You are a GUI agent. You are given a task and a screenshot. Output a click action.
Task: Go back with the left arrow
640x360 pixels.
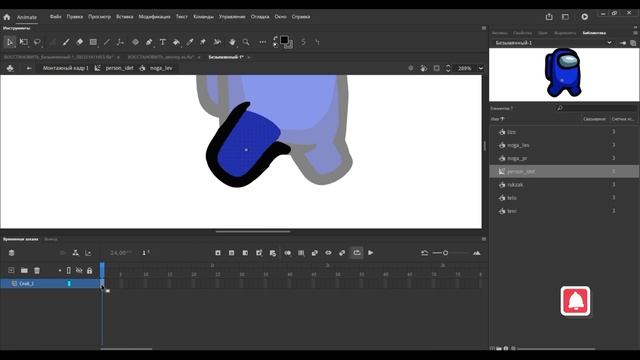click(x=29, y=68)
